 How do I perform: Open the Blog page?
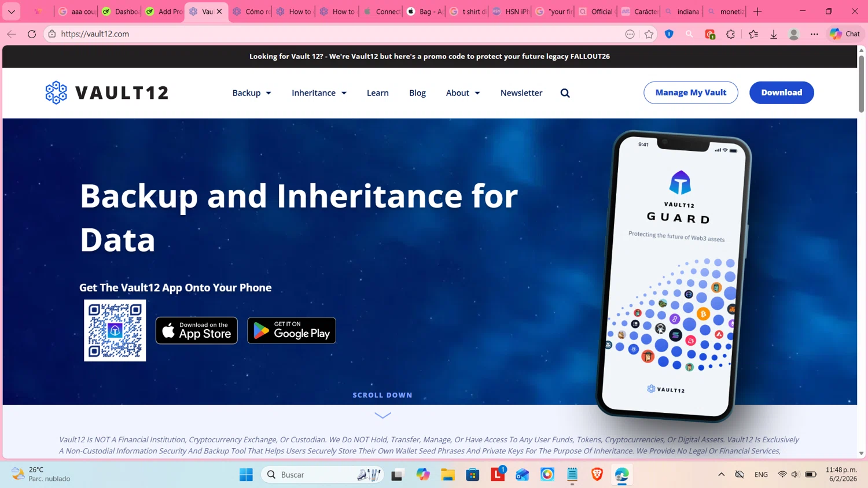pos(417,93)
